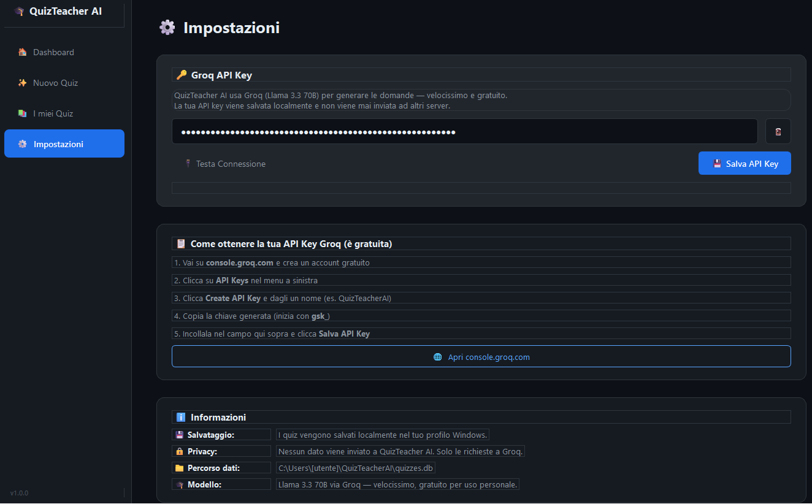This screenshot has height=504, width=812.
Task: Go to Nuovo Quiz in the sidebar
Action: click(x=64, y=83)
